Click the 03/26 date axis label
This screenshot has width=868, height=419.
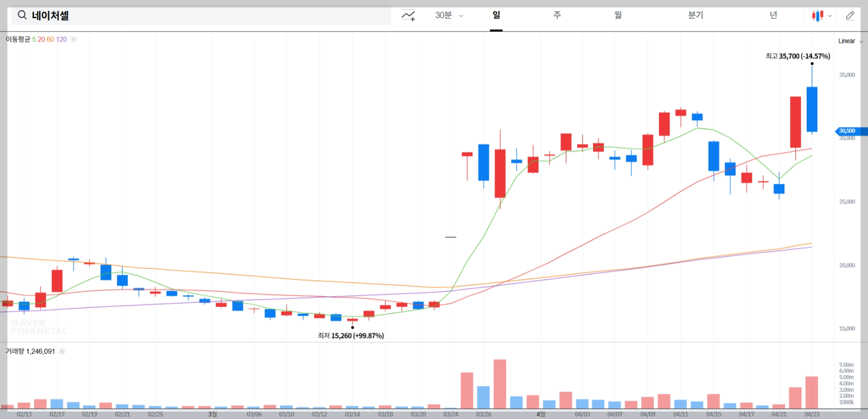tap(484, 414)
